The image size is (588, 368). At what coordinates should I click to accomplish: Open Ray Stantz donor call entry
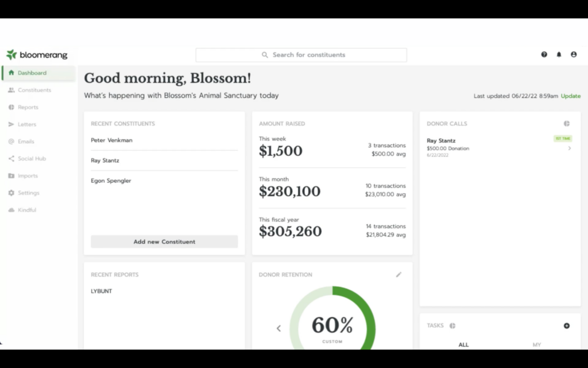point(499,147)
